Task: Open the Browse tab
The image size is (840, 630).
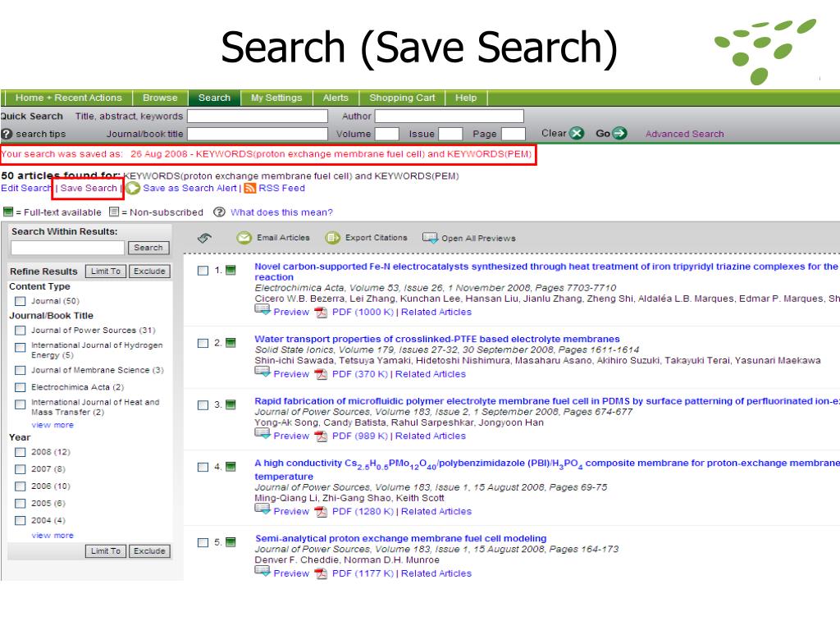Action: [160, 98]
